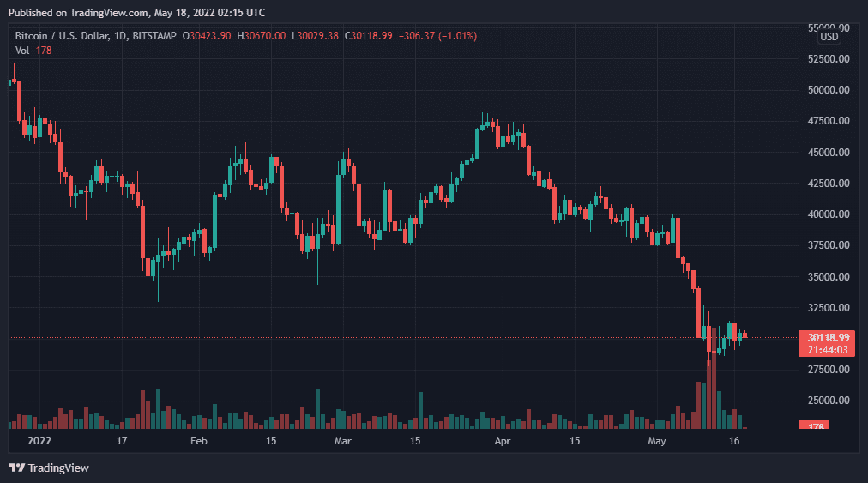
Task: Select the 50000.00 price axis label
Action: pyautogui.click(x=829, y=90)
